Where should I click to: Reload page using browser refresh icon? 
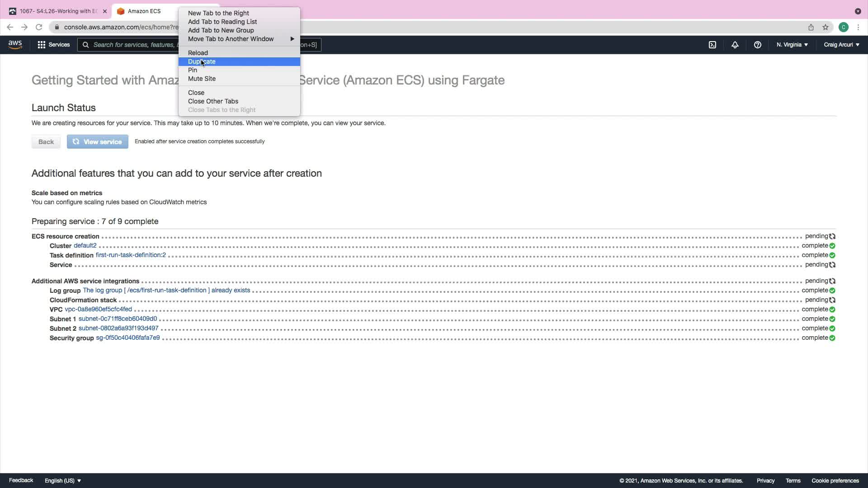(39, 27)
